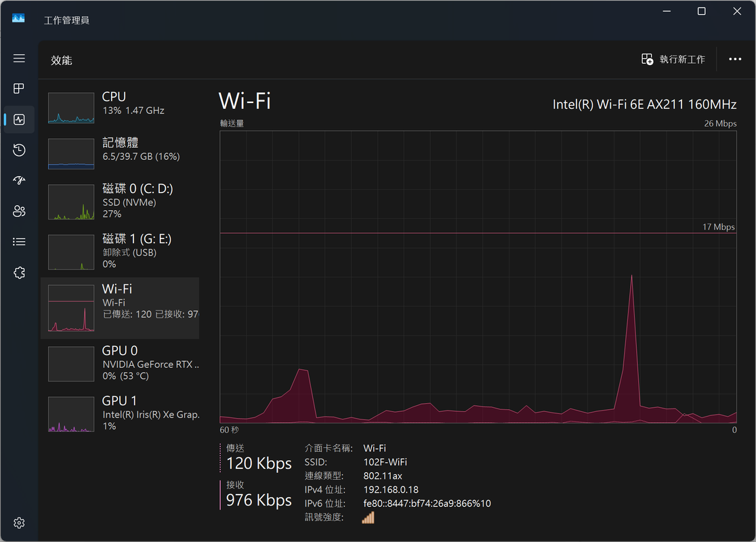Viewport: 756px width, 542px height.
Task: Click the 介面卡名稱 label
Action: (329, 449)
